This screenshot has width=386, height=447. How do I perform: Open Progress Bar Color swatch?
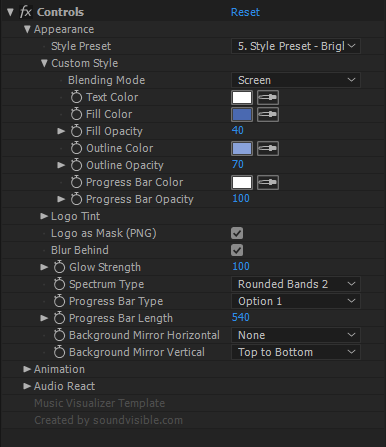click(242, 182)
